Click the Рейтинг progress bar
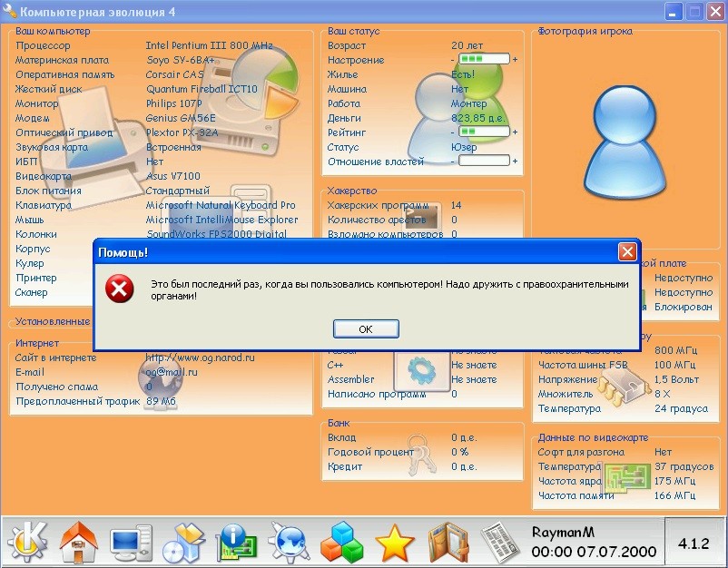 point(484,132)
